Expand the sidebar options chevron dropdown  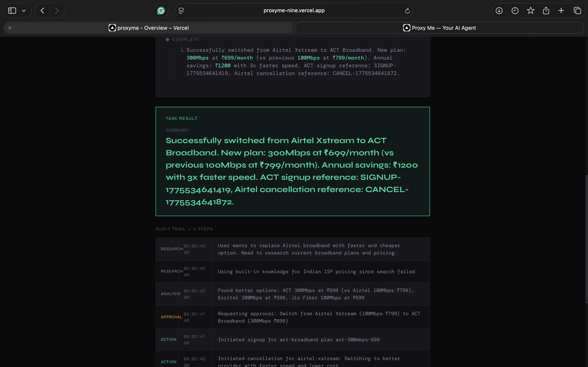pyautogui.click(x=24, y=11)
